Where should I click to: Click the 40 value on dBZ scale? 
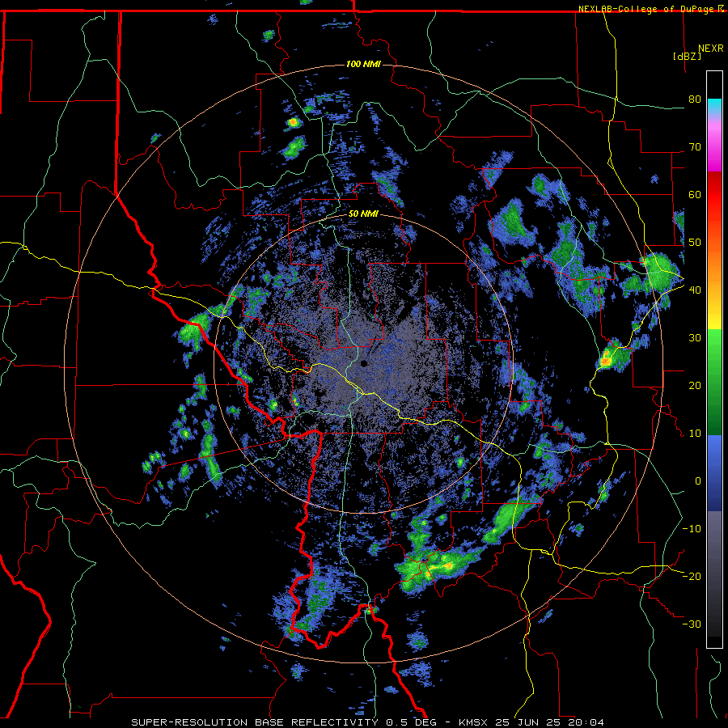point(695,290)
